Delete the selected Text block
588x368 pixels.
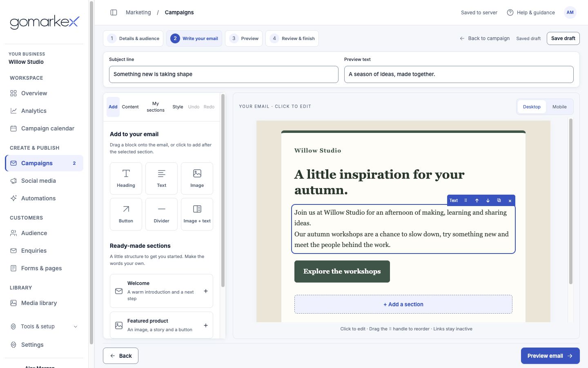tap(510, 200)
